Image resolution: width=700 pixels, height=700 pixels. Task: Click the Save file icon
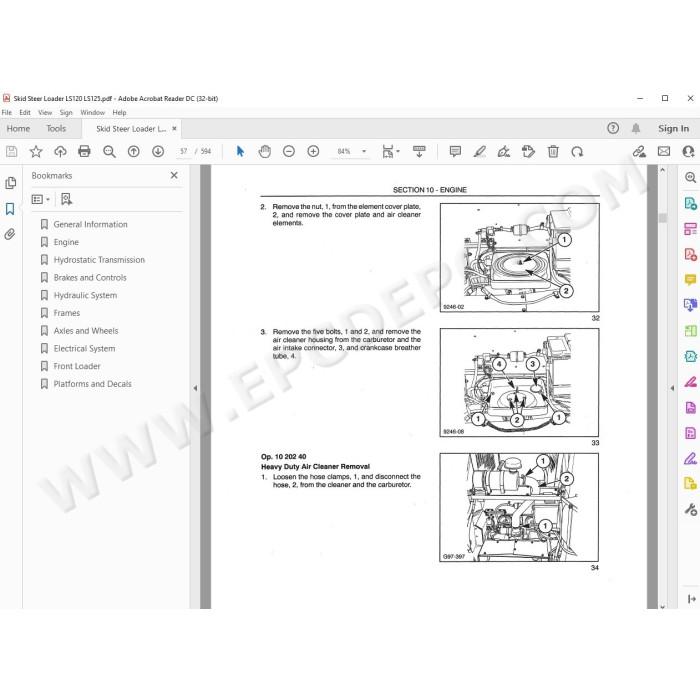click(x=12, y=152)
